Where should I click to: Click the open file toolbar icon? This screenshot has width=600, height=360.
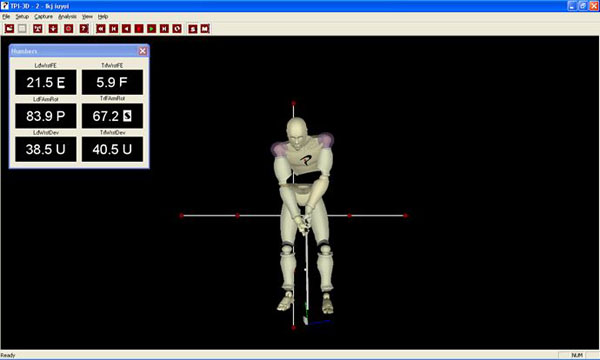pyautogui.click(x=9, y=29)
